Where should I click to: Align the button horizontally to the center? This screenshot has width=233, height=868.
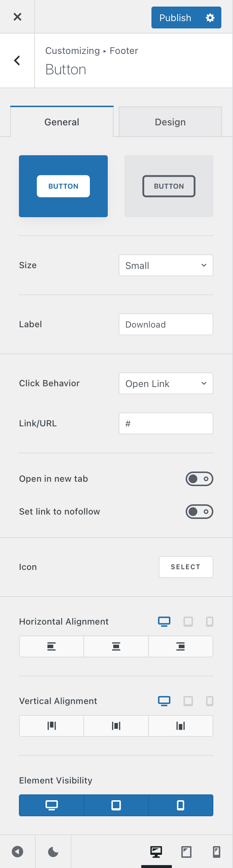[x=116, y=646]
